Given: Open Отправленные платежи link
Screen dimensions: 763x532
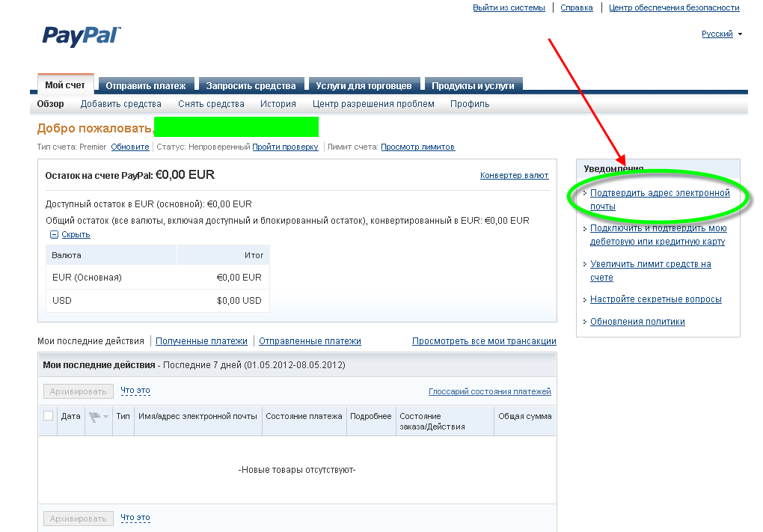Looking at the screenshot, I should [310, 341].
